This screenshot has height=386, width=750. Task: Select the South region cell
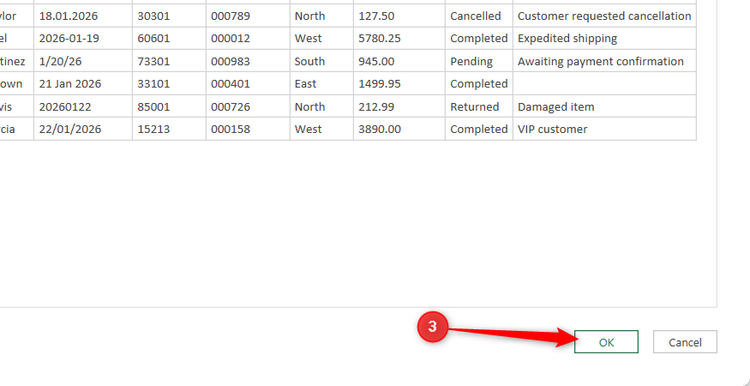pyautogui.click(x=322, y=61)
